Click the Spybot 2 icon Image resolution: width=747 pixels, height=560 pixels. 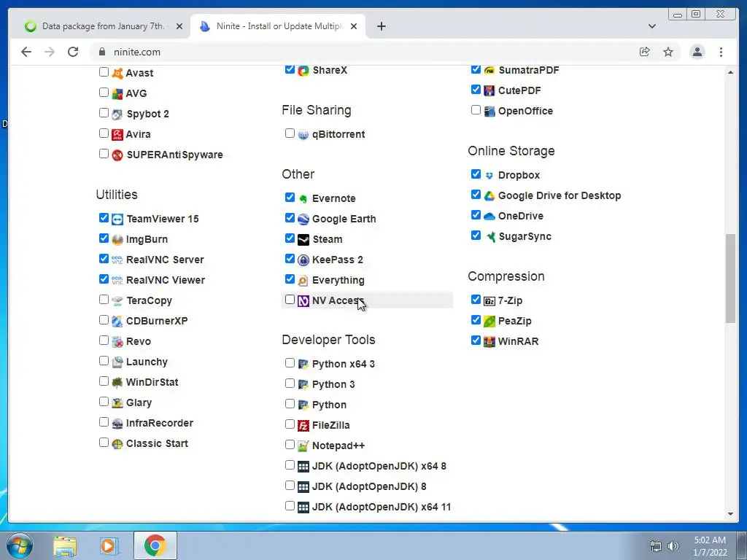pyautogui.click(x=117, y=114)
